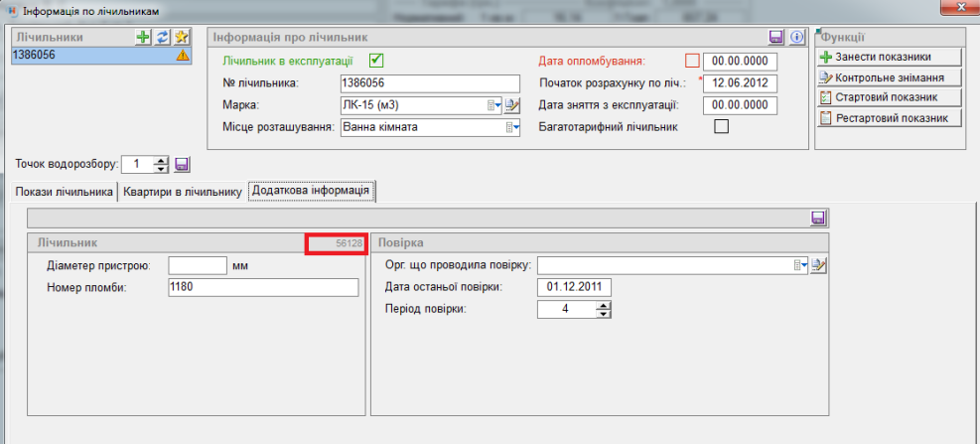Screen dimensions: 980x444
Task: Click the blue info icon in meter panel
Action: [796, 37]
